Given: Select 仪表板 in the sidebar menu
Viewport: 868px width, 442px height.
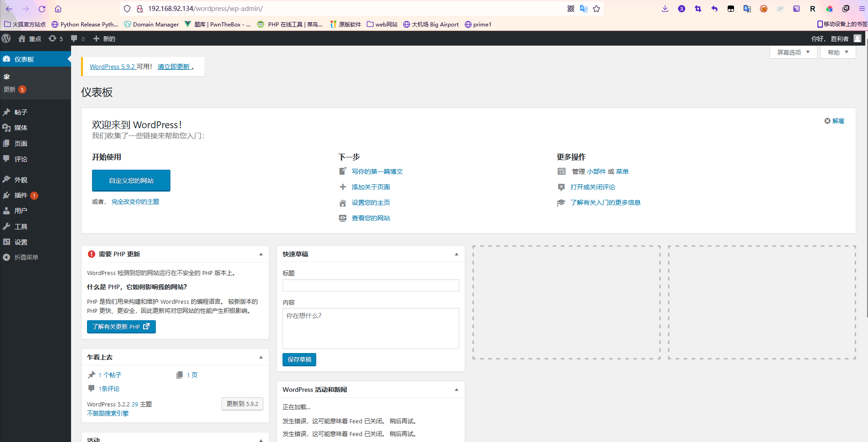Looking at the screenshot, I should pos(36,59).
